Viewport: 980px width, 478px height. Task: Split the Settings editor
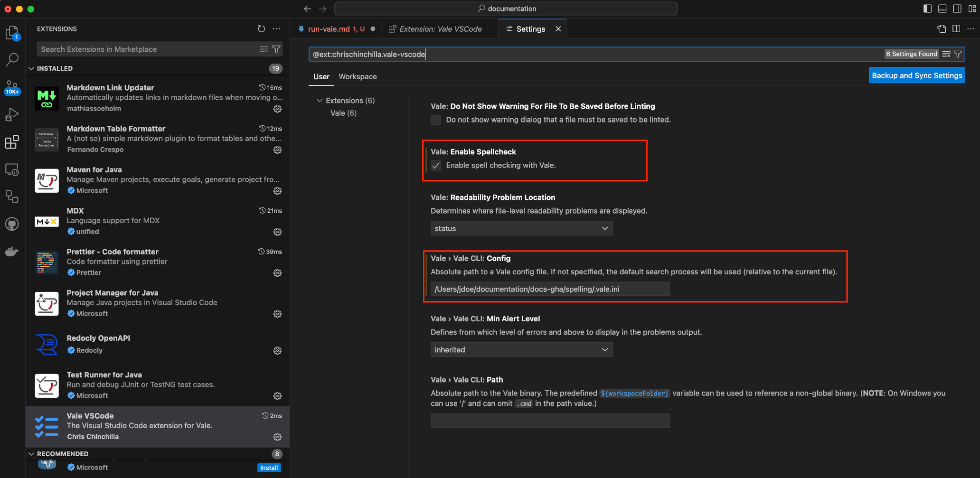pyautogui.click(x=956, y=28)
